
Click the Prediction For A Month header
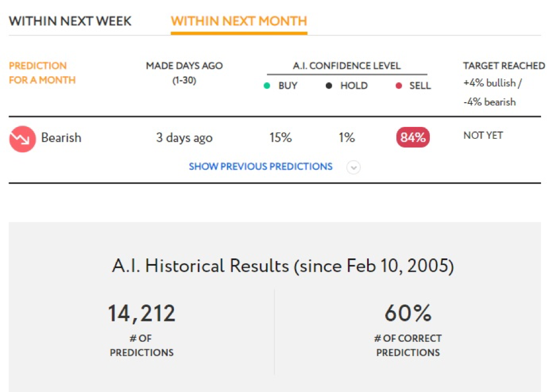point(42,73)
